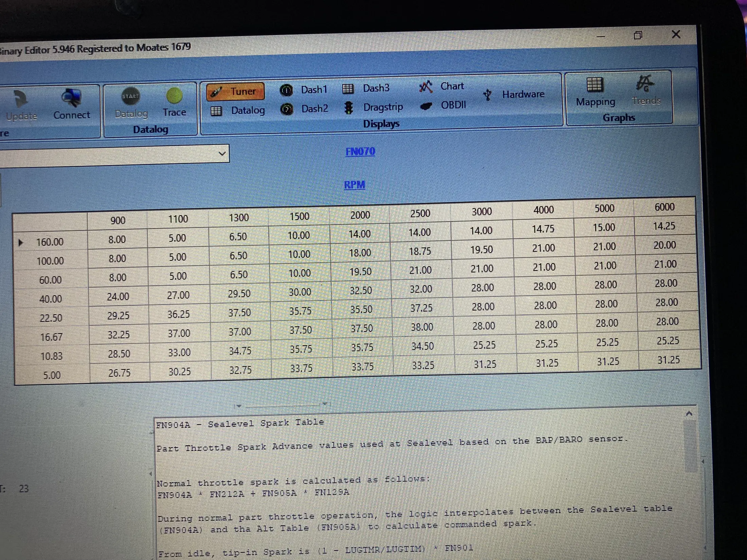
Task: Select cell 14.75 in the 160.00 row
Action: pos(543,229)
